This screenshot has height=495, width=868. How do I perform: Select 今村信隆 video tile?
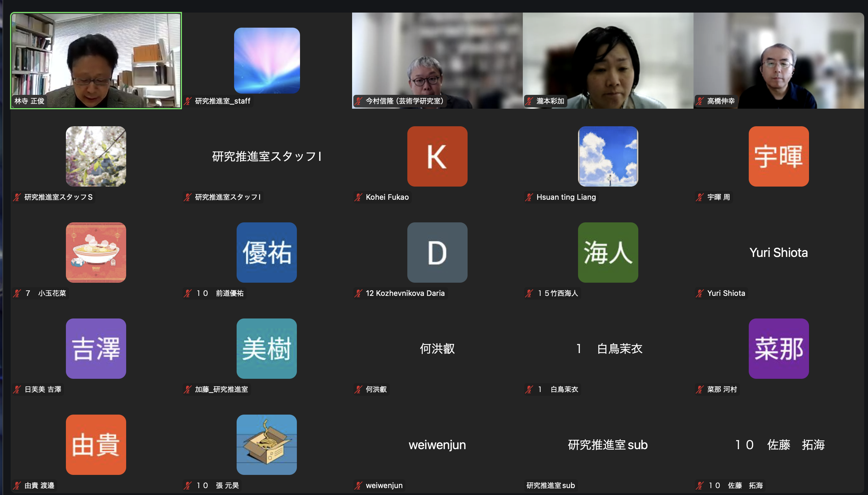(437, 61)
